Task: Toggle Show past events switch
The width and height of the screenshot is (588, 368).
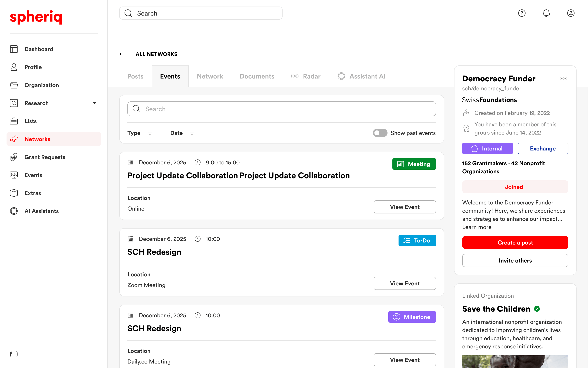Action: 380,133
